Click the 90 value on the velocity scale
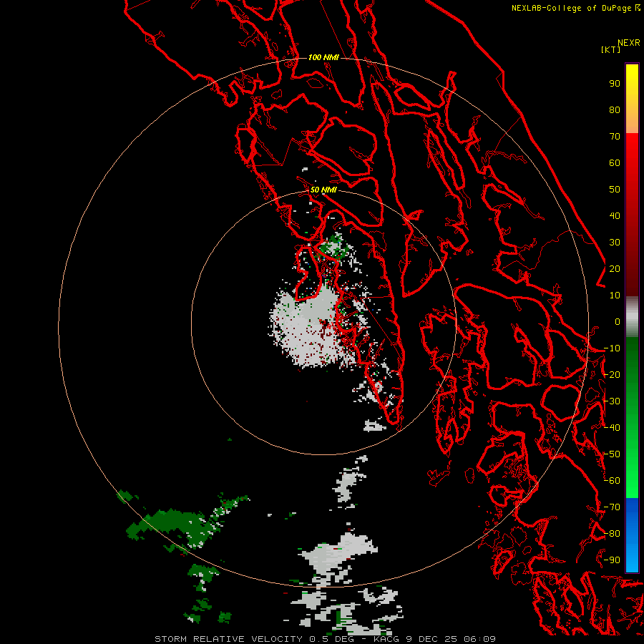 pos(615,84)
